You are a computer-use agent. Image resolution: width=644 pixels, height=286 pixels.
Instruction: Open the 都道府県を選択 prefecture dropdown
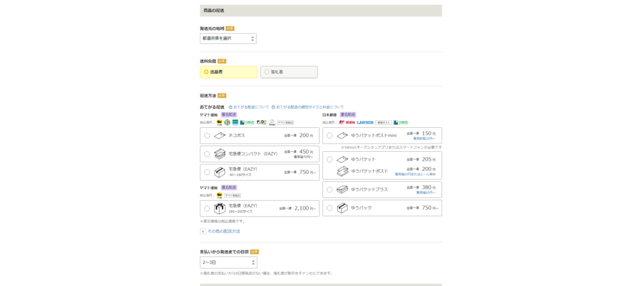pyautogui.click(x=228, y=38)
